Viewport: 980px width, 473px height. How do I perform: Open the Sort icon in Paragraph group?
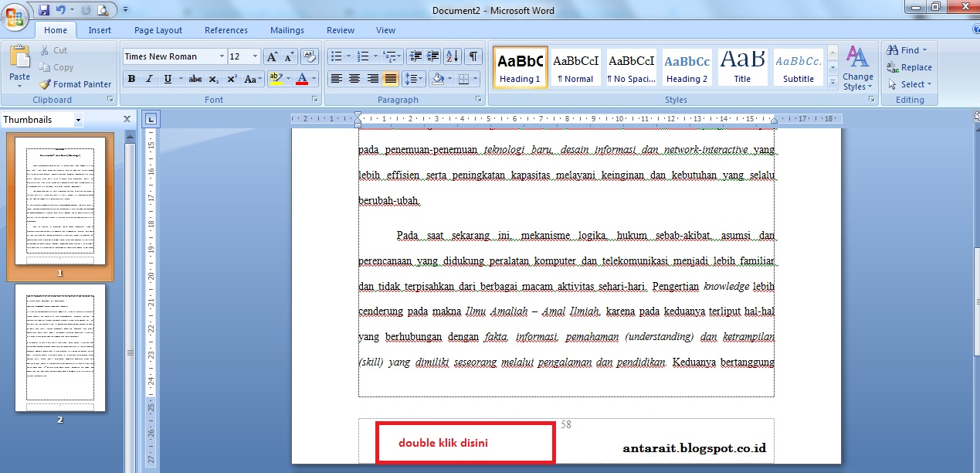(450, 56)
